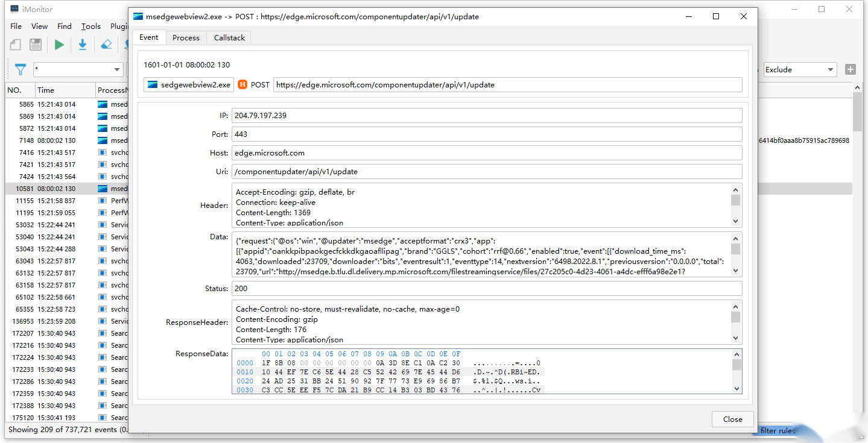Switch to the Event tab
This screenshot has width=868, height=443.
tap(149, 37)
